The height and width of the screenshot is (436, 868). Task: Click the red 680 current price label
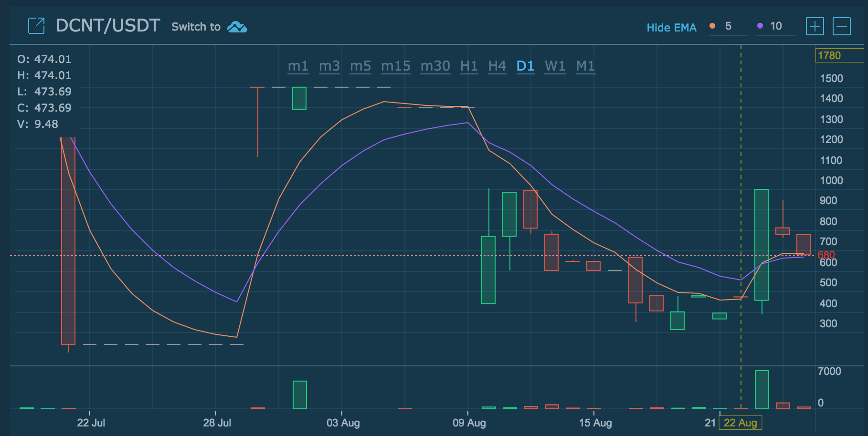click(826, 255)
